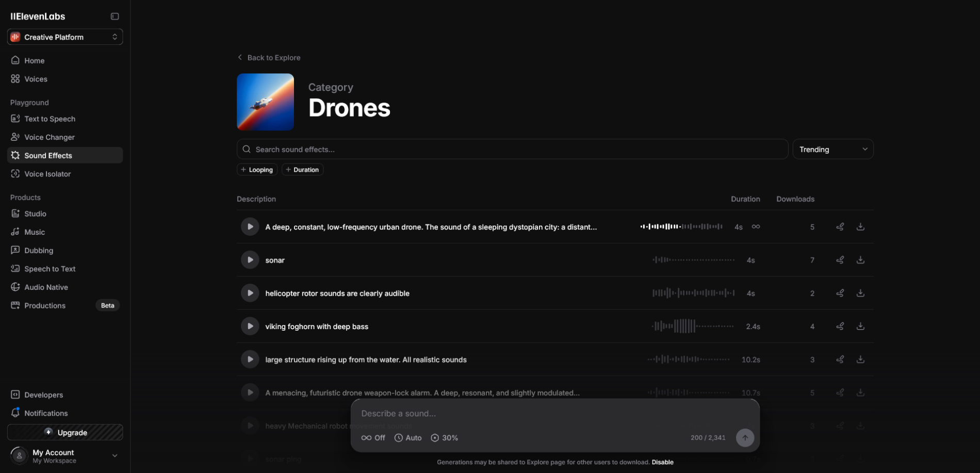Download the viking foghorn sound
980x473 pixels.
(860, 327)
